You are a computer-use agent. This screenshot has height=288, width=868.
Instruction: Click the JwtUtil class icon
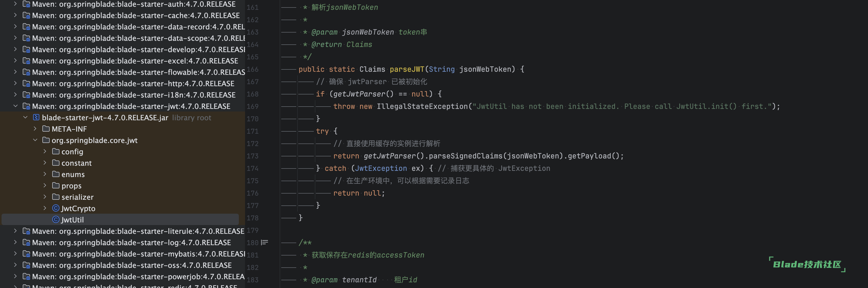56,220
